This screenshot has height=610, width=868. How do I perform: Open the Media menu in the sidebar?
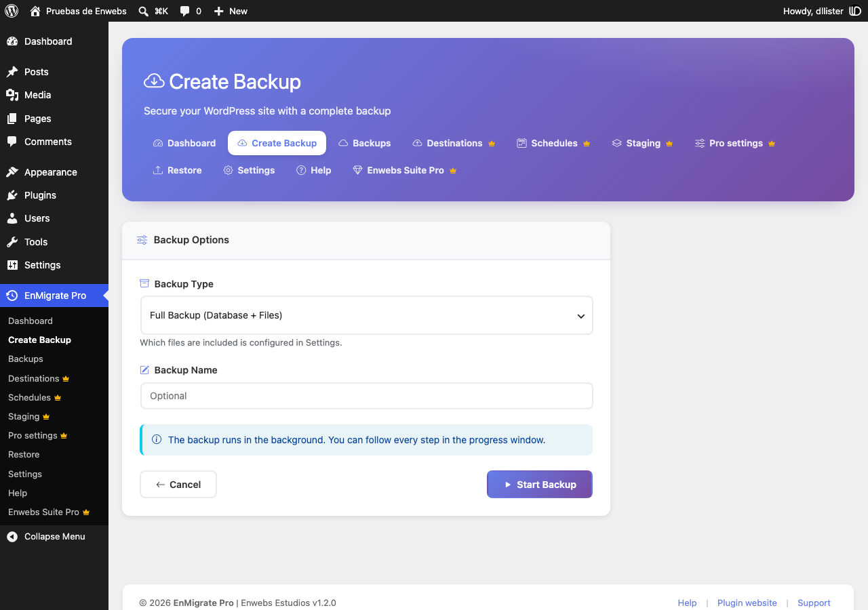tap(54, 95)
